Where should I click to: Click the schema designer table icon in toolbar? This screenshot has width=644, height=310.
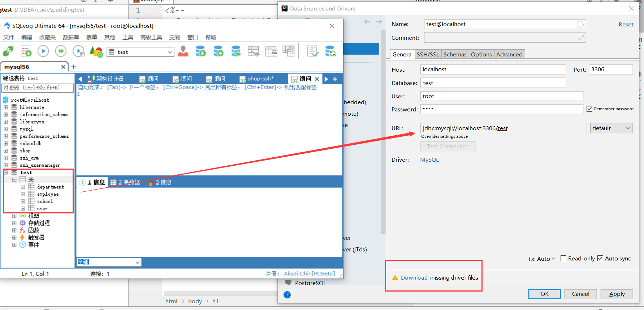tap(271, 51)
